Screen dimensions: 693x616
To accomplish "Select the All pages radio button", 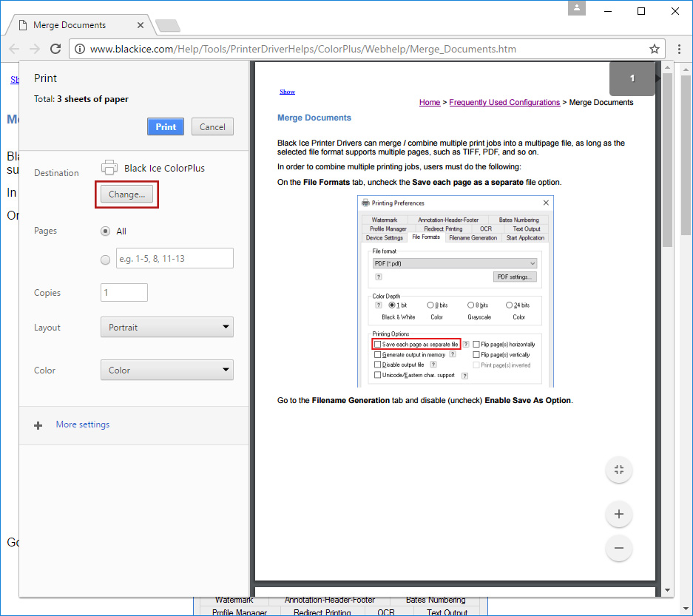I will pos(105,231).
